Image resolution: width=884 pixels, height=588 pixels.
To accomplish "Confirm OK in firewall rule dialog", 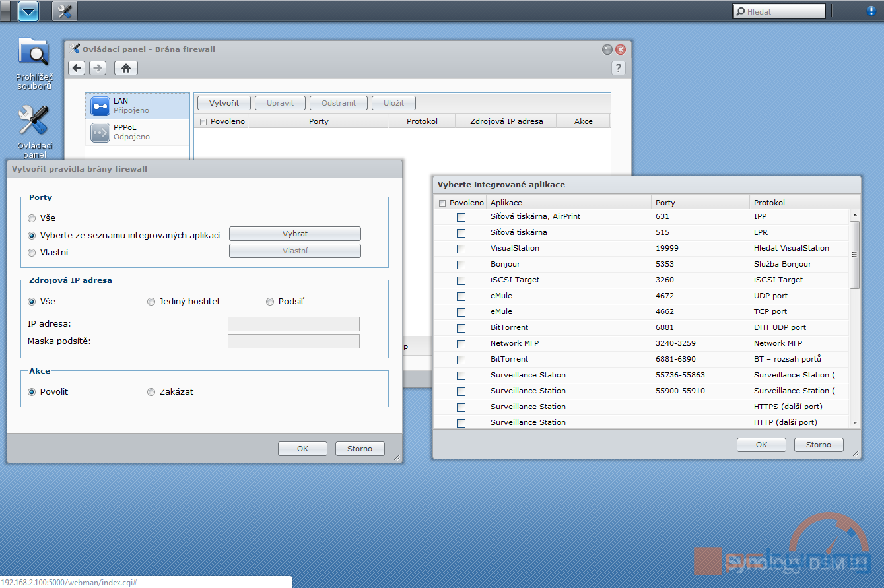I will click(x=302, y=449).
